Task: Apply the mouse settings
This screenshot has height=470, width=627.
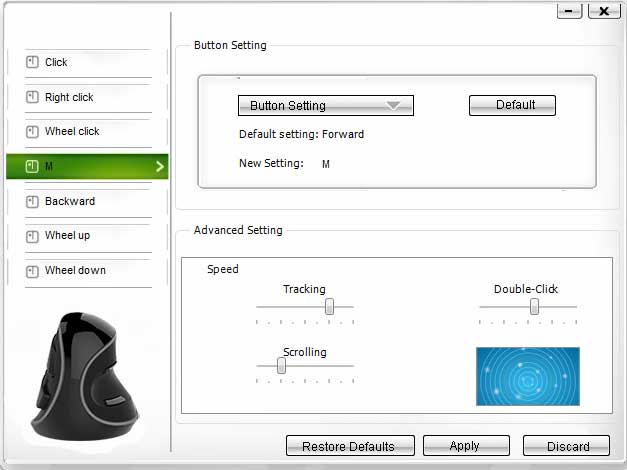Action: pos(466,446)
